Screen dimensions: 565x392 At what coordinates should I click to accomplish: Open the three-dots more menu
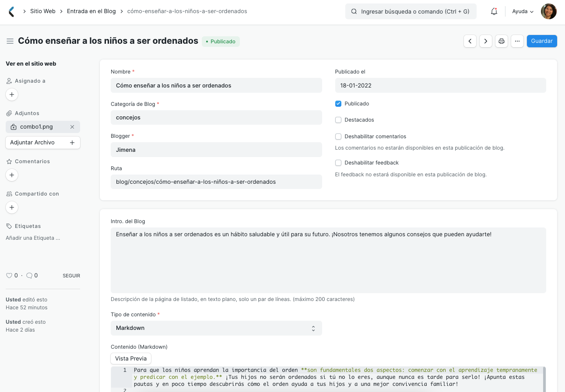click(517, 41)
